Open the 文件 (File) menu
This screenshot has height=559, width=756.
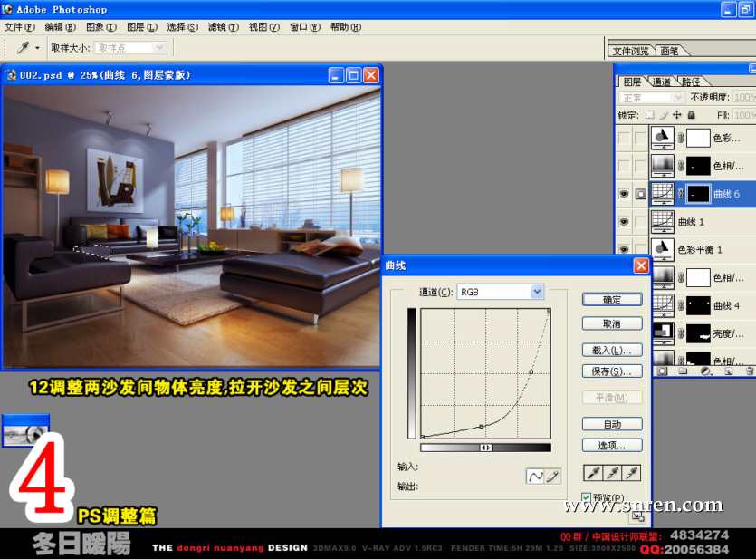tap(20, 27)
